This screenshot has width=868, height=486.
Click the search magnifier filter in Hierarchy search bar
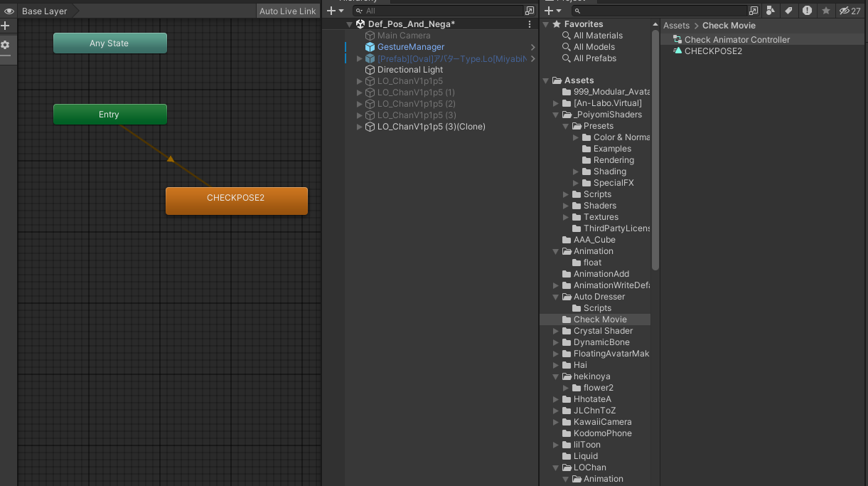point(360,11)
